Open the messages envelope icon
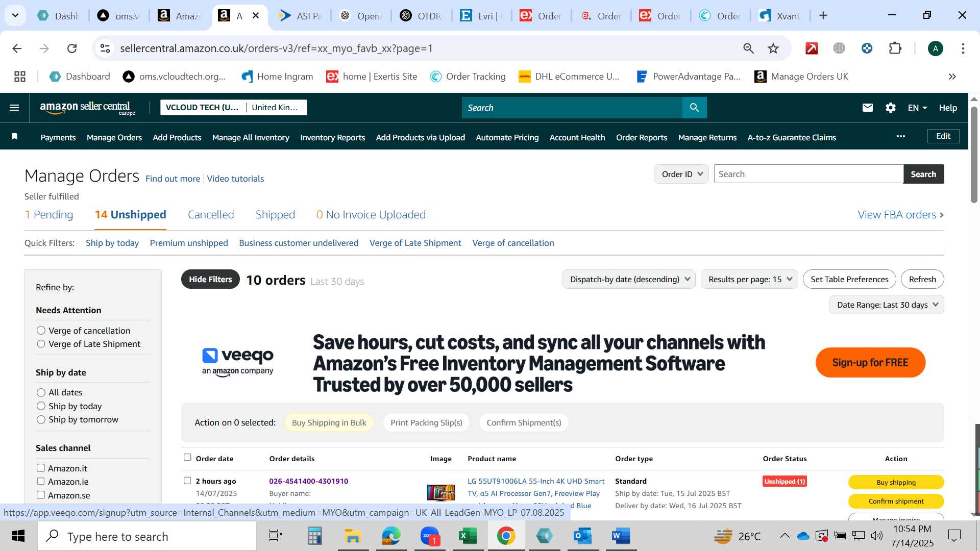 868,108
